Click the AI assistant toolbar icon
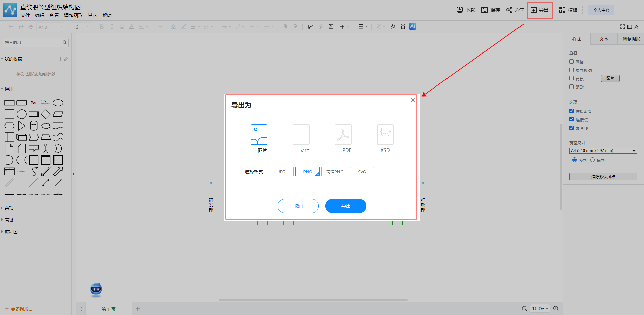 click(x=413, y=26)
